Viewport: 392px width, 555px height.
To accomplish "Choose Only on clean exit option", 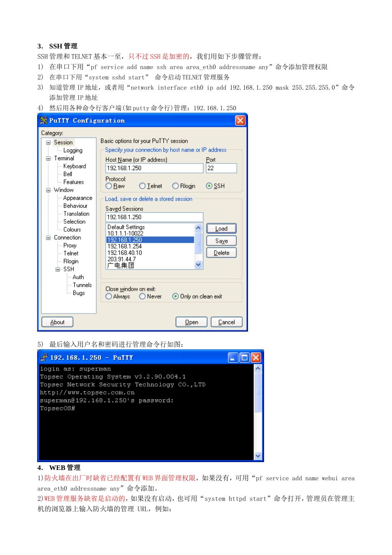I will click(x=176, y=296).
